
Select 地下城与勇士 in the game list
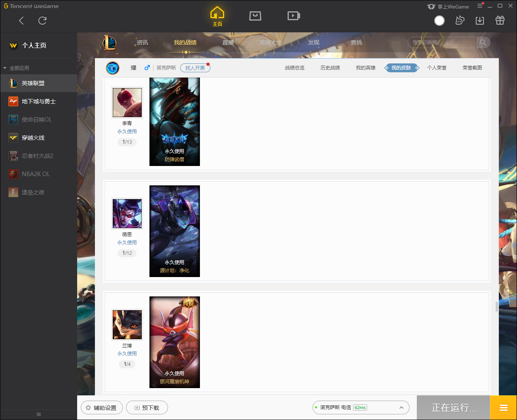coord(38,101)
